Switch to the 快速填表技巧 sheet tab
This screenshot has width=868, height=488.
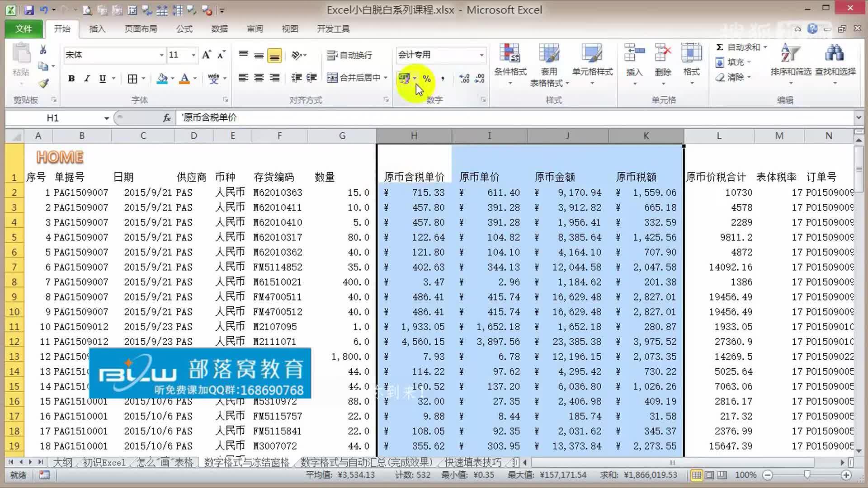(473, 463)
